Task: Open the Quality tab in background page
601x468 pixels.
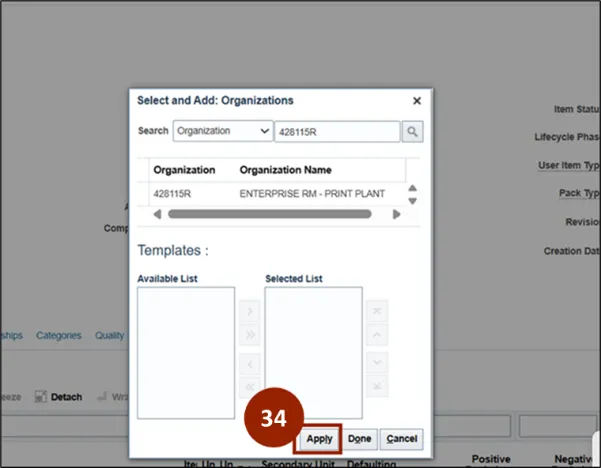Action: 110,336
